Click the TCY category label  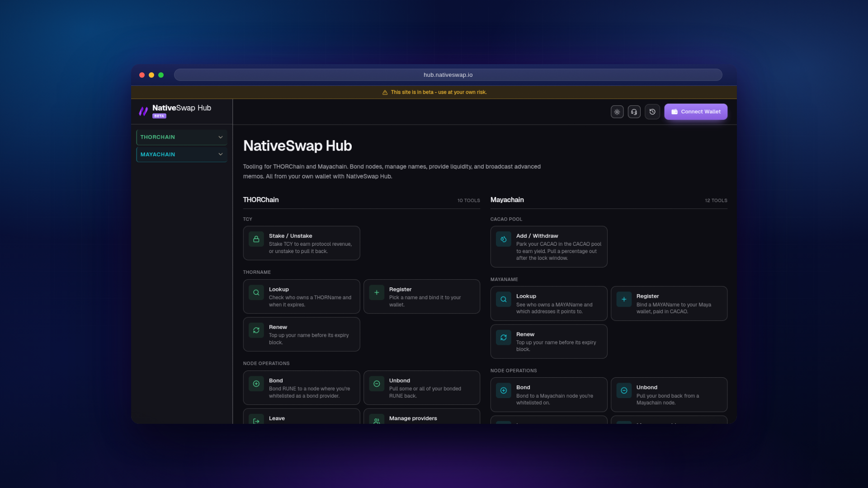pos(248,219)
